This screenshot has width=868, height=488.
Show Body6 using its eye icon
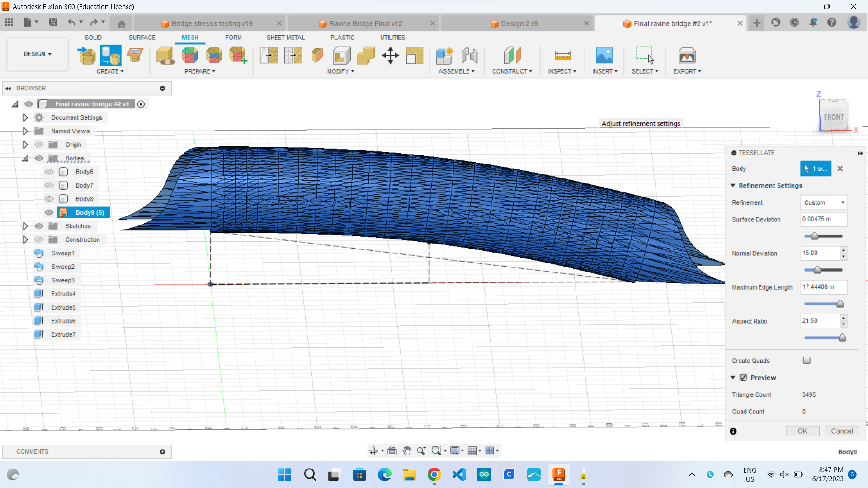tap(49, 172)
